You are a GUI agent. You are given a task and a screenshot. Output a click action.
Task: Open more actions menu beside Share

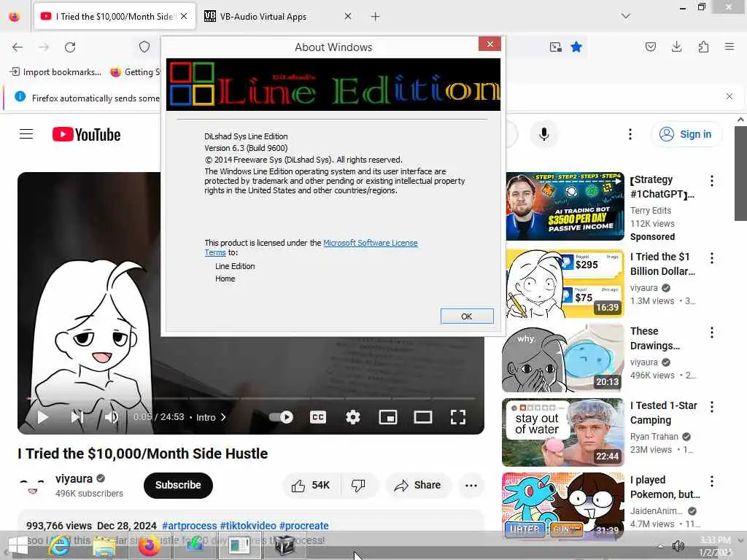[471, 485]
